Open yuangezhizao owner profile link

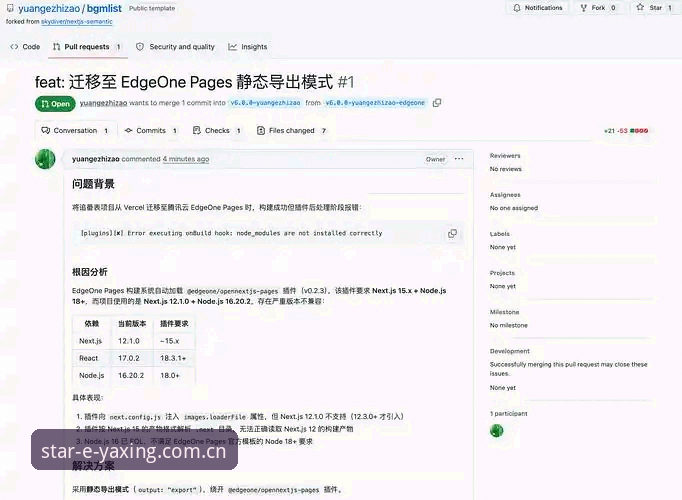49,9
